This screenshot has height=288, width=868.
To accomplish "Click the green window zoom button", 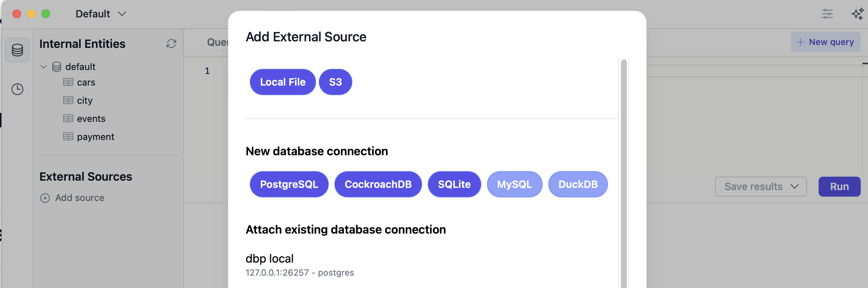I will point(46,14).
